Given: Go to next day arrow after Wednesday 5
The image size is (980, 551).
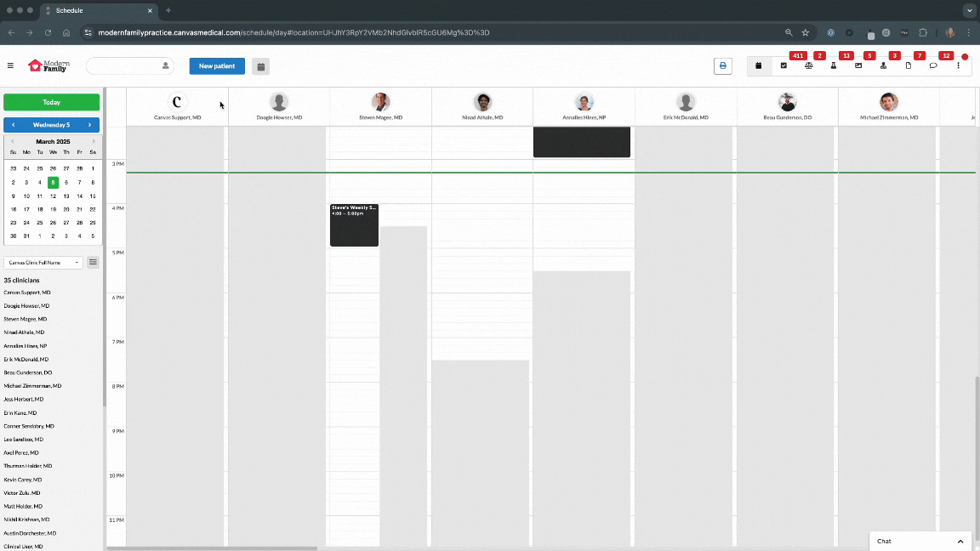Looking at the screenshot, I should point(89,125).
